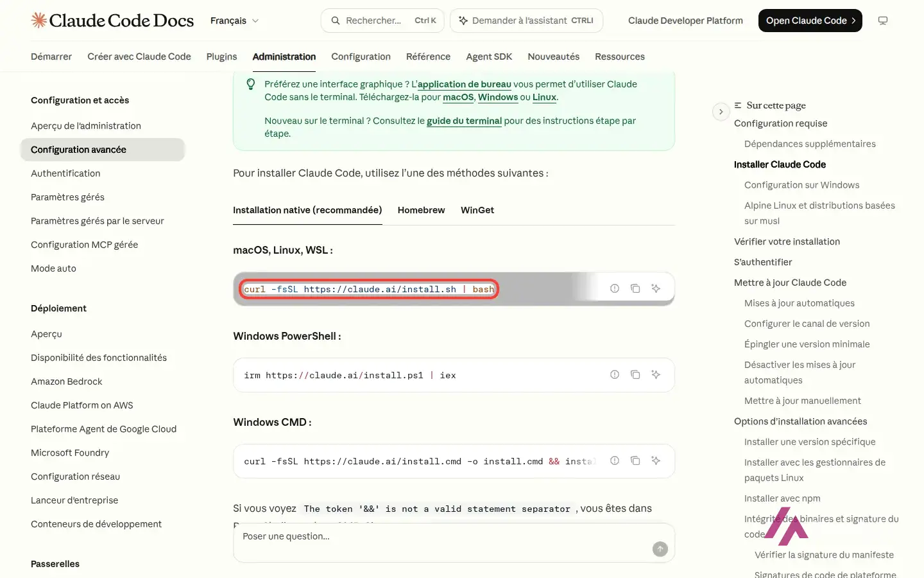Ask AI about the Windows CMD command

(656, 460)
